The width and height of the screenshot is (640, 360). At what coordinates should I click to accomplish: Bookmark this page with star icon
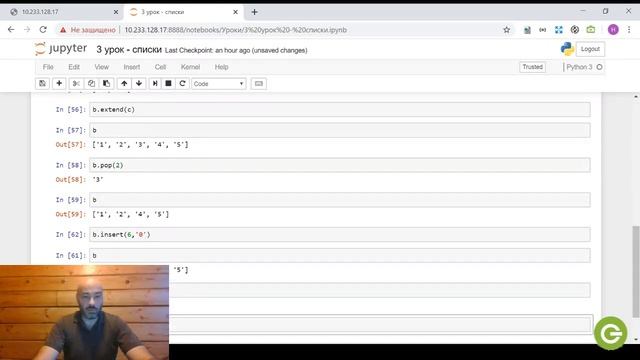pyautogui.click(x=507, y=30)
